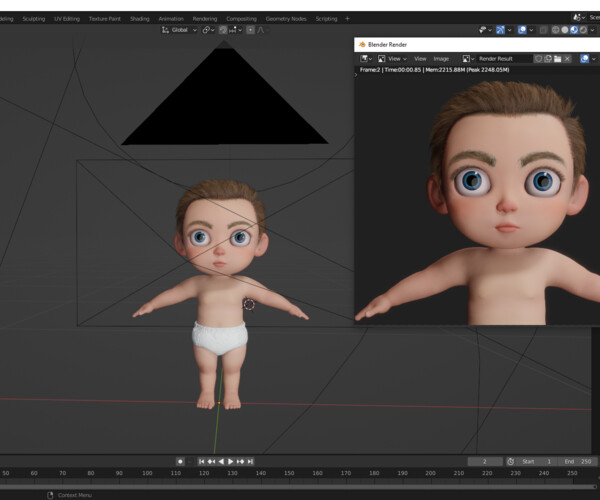Open the Scripting workspace tab
Viewport: 600px width, 500px height.
coord(326,19)
